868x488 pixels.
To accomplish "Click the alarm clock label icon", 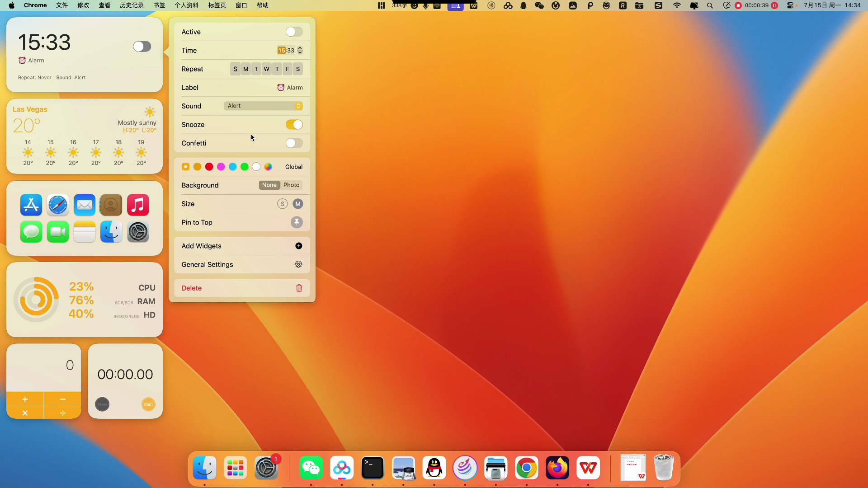I will 280,88.
